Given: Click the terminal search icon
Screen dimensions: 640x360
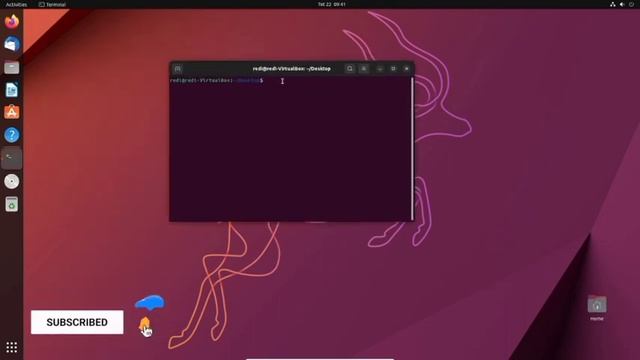Looking at the screenshot, I should pos(350,69).
